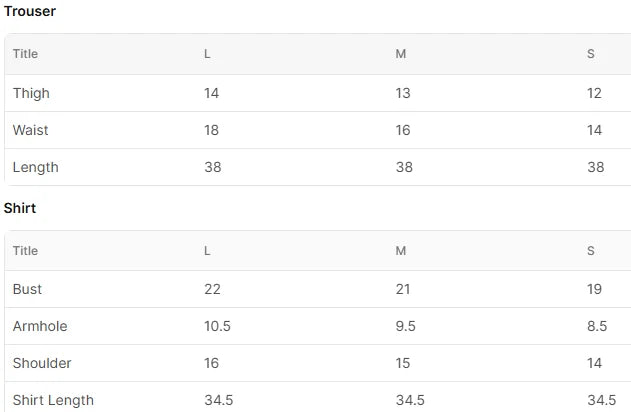Select the Waist row label in Trouser table
Image resolution: width=631 pixels, height=412 pixels.
click(x=31, y=130)
